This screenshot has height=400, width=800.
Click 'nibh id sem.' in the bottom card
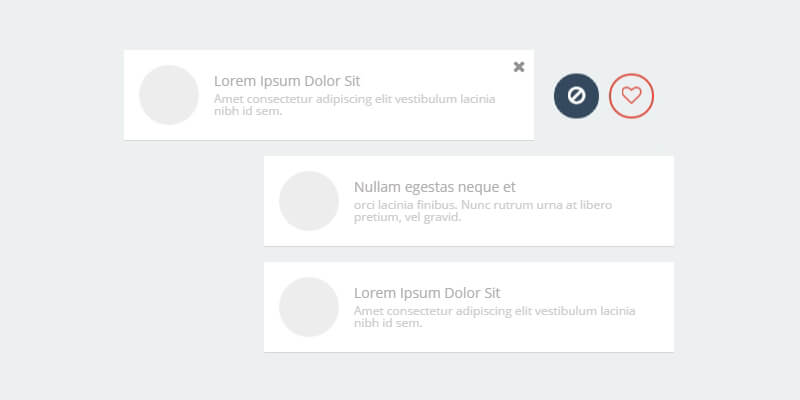[x=388, y=323]
